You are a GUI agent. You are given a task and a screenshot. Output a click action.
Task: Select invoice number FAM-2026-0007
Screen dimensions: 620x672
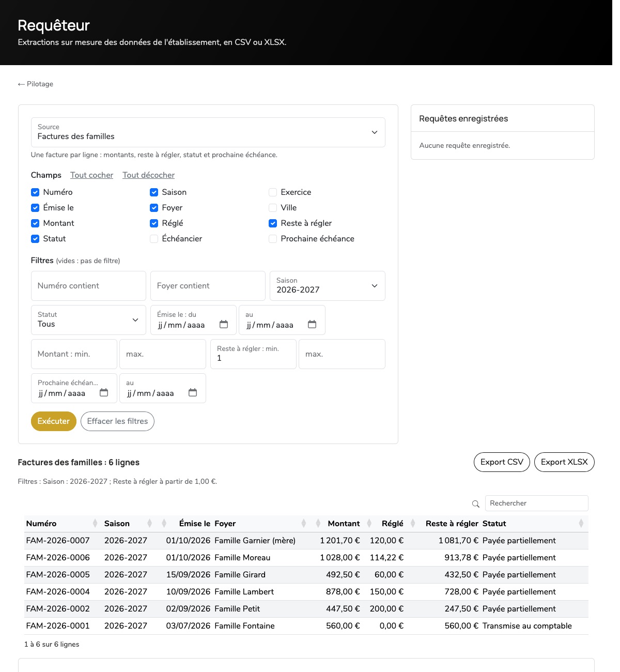tap(58, 541)
